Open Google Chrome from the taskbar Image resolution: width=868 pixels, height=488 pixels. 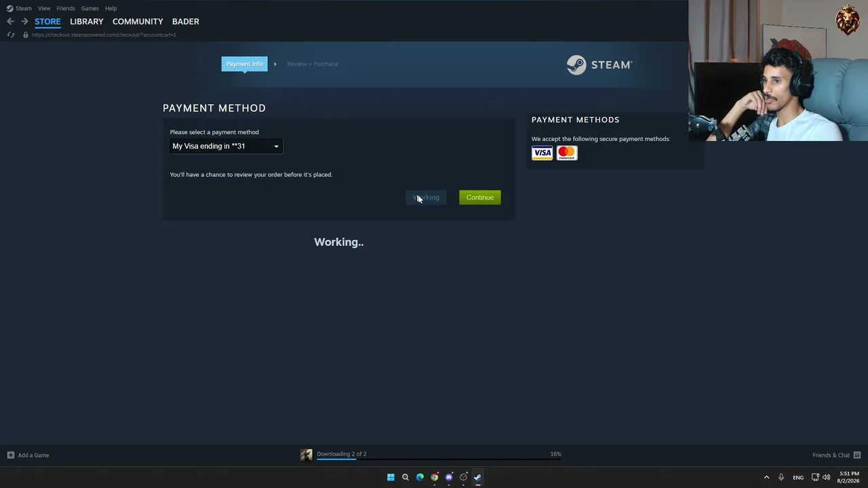435,477
